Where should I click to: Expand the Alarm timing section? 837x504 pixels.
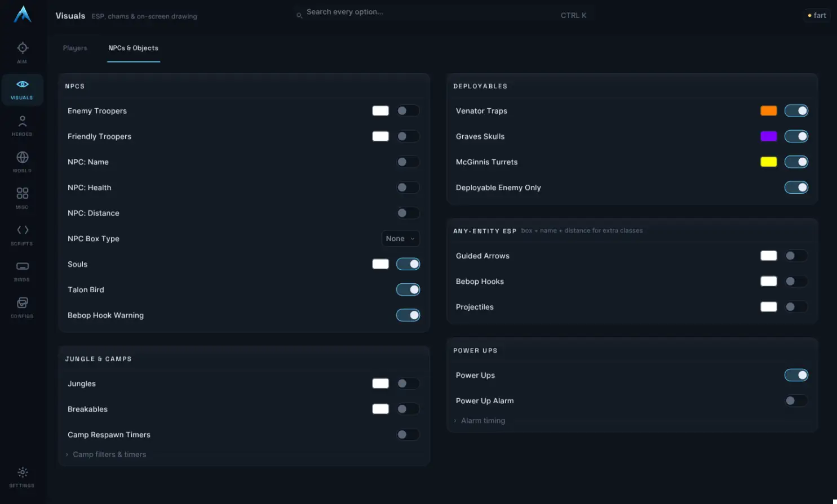480,421
